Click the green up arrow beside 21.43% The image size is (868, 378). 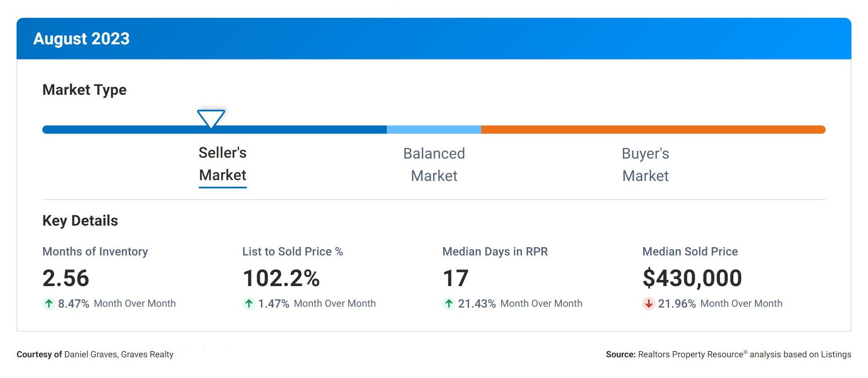[448, 303]
